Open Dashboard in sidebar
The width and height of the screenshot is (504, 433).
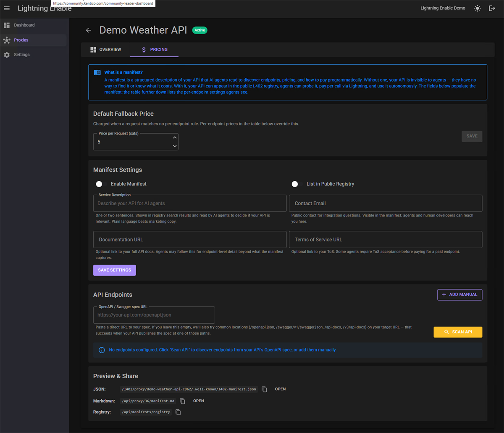click(x=34, y=25)
